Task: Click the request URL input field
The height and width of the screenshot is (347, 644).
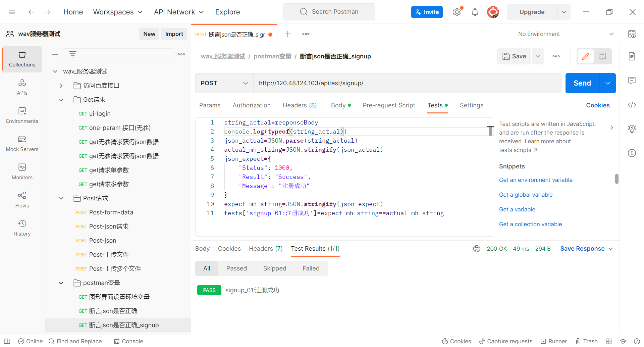Action: pyautogui.click(x=407, y=83)
